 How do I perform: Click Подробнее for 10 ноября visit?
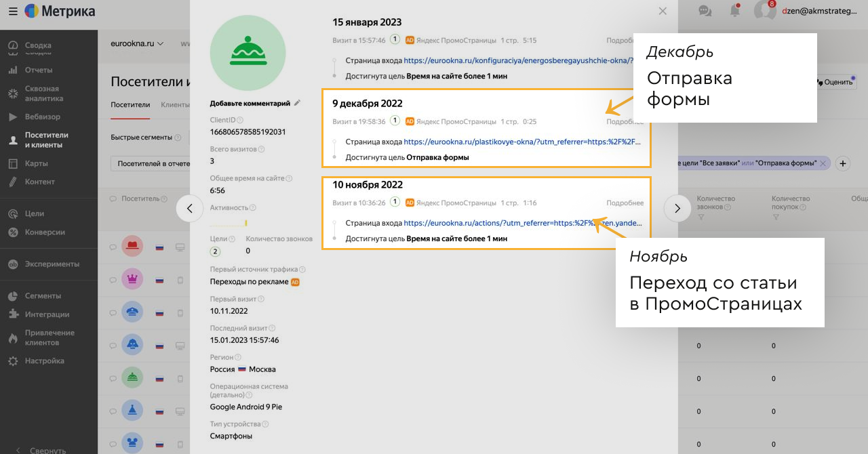(625, 203)
